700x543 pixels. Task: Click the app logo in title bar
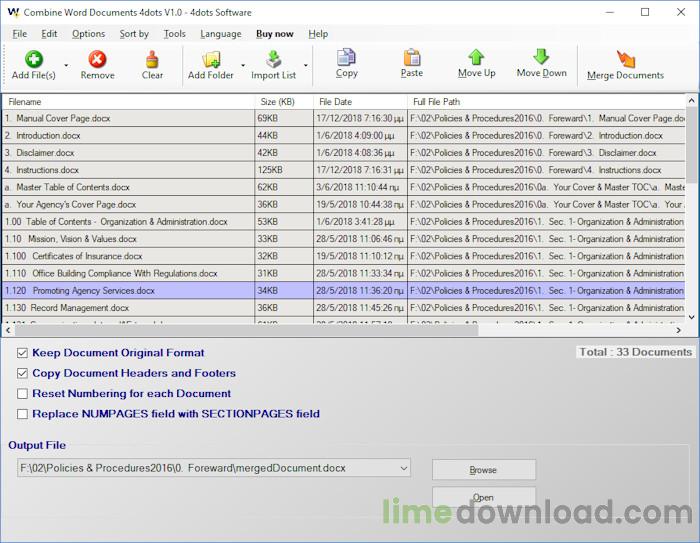pos(13,13)
